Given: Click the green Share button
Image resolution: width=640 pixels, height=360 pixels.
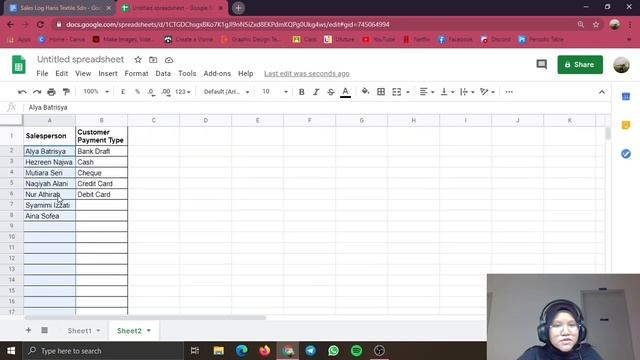Looking at the screenshot, I should coord(580,64).
